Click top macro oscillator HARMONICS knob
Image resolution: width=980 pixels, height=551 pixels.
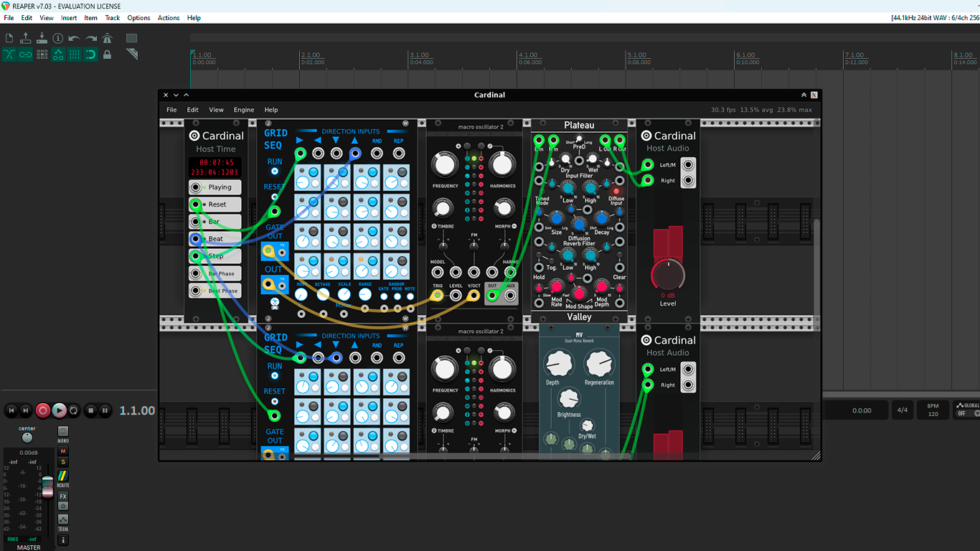[x=502, y=165]
